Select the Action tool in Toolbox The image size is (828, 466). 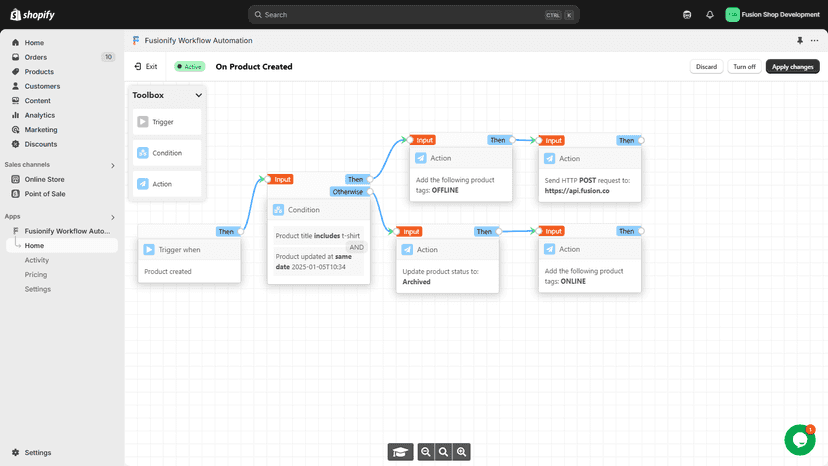pyautogui.click(x=167, y=184)
